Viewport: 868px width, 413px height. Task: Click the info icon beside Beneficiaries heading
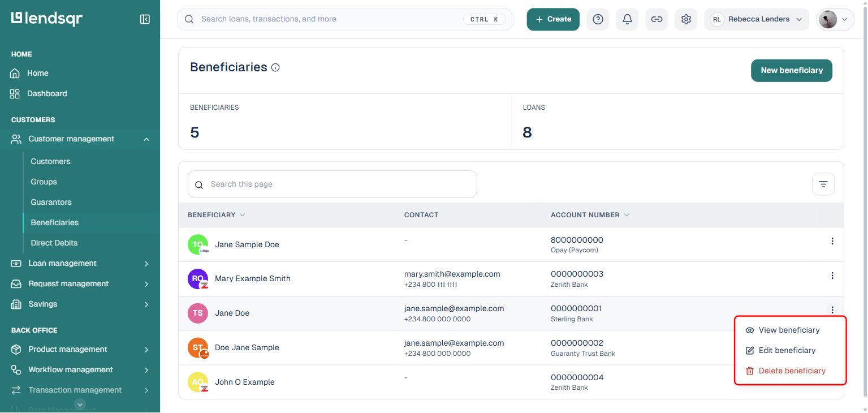coord(275,67)
